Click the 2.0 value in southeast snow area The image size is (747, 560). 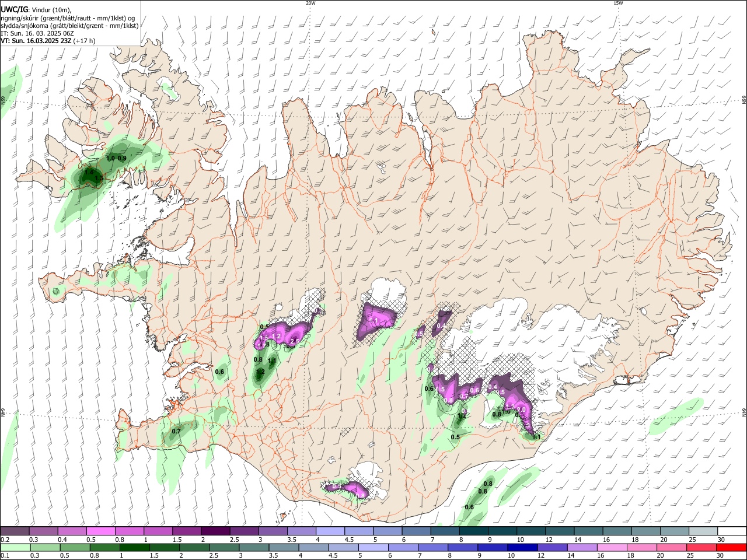coord(522,409)
